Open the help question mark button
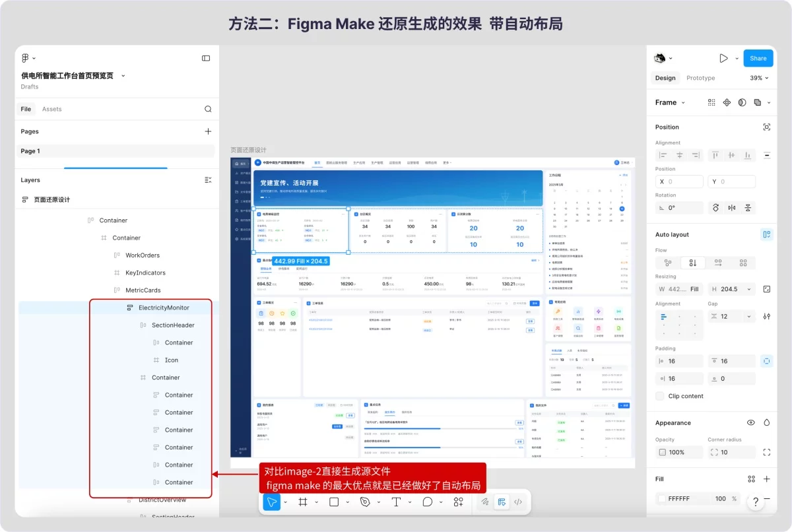This screenshot has height=532, width=792. 756,502
